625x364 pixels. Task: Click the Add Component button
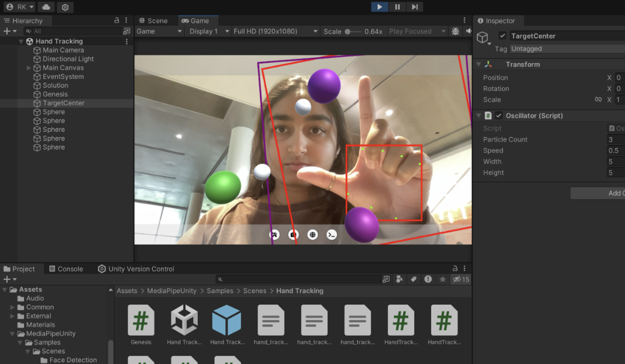[x=598, y=193]
